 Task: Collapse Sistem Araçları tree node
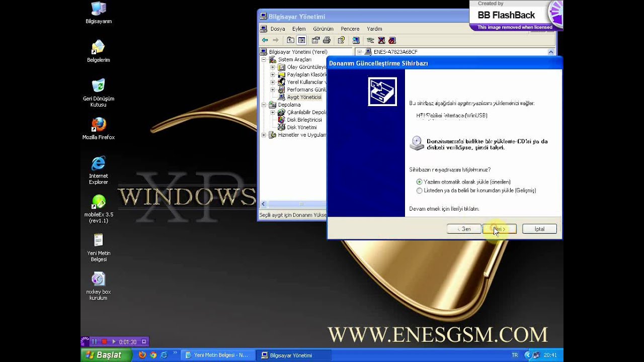264,59
